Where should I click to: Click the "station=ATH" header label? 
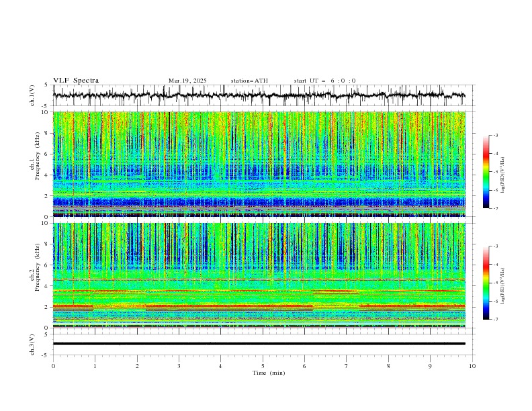[249, 81]
